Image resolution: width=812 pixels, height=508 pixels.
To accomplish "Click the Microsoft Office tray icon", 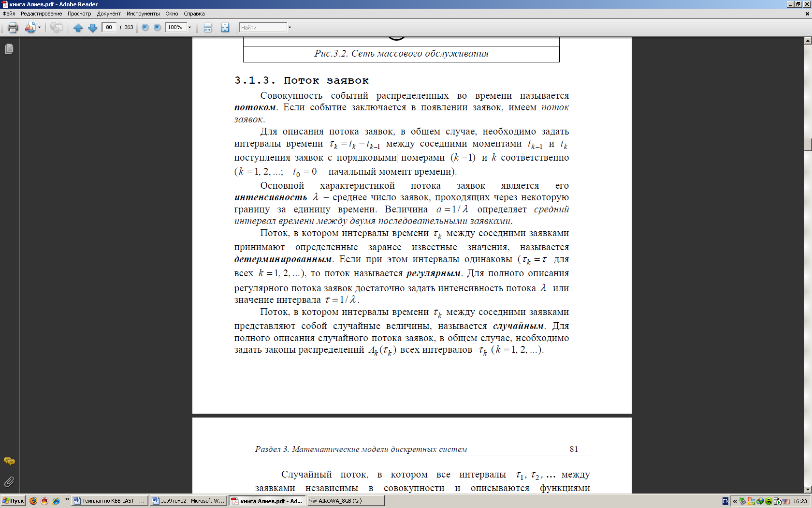I will tap(751, 501).
